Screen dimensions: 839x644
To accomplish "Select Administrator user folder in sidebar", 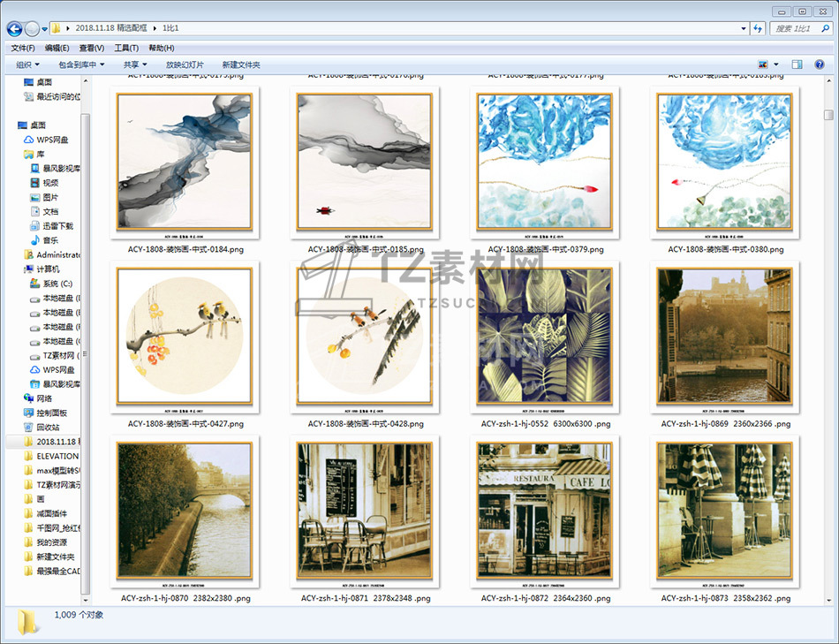I will tap(51, 254).
